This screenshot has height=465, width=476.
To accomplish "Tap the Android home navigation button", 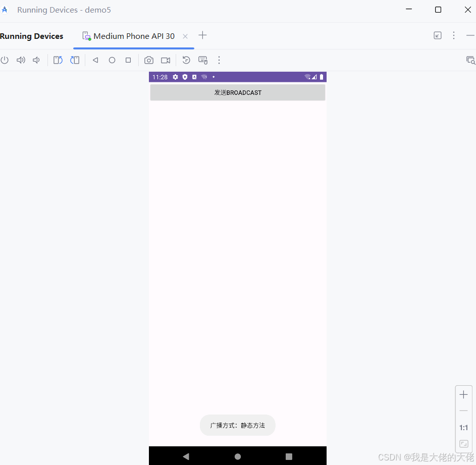I will (238, 456).
